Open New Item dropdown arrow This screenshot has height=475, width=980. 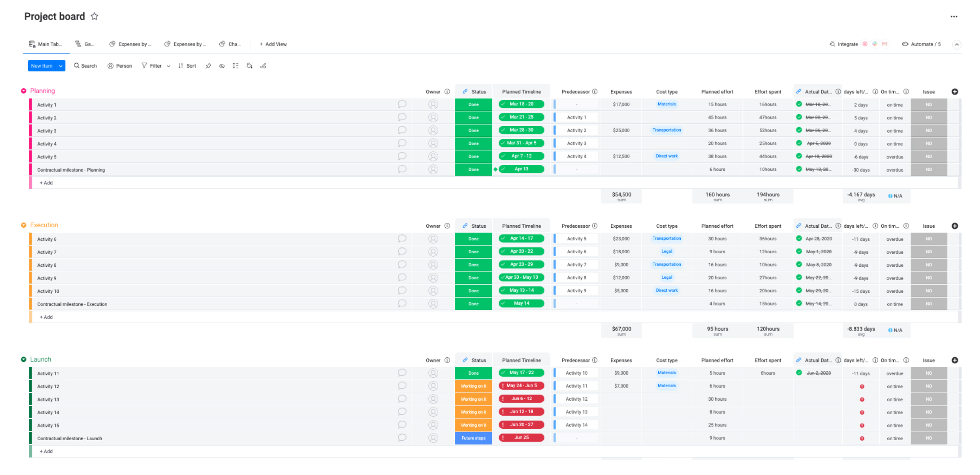[x=61, y=66]
